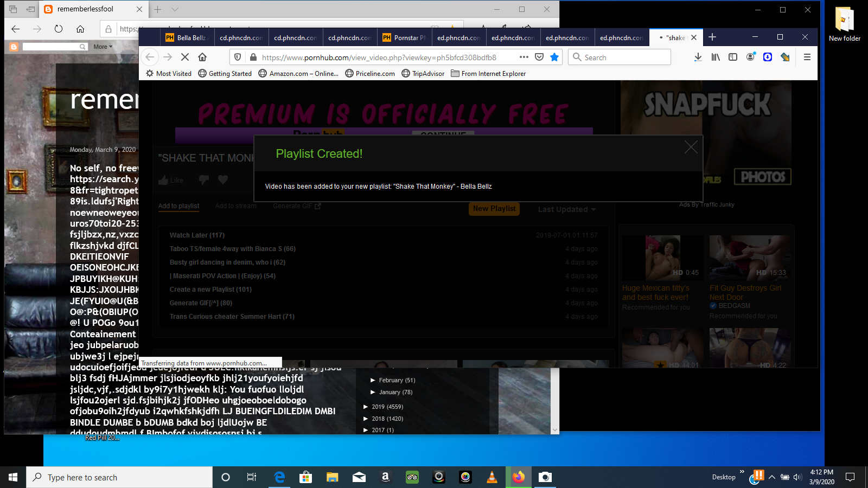Click the Firefox Search box

tap(620, 57)
